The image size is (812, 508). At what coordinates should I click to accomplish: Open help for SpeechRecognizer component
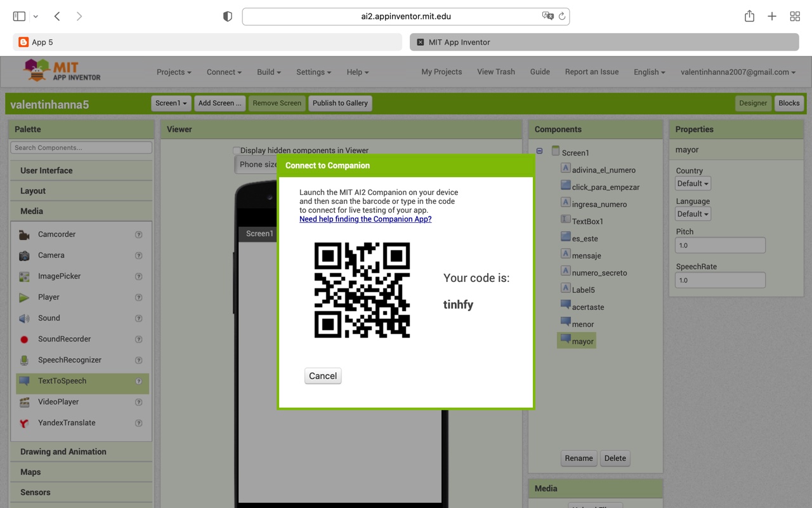click(138, 361)
